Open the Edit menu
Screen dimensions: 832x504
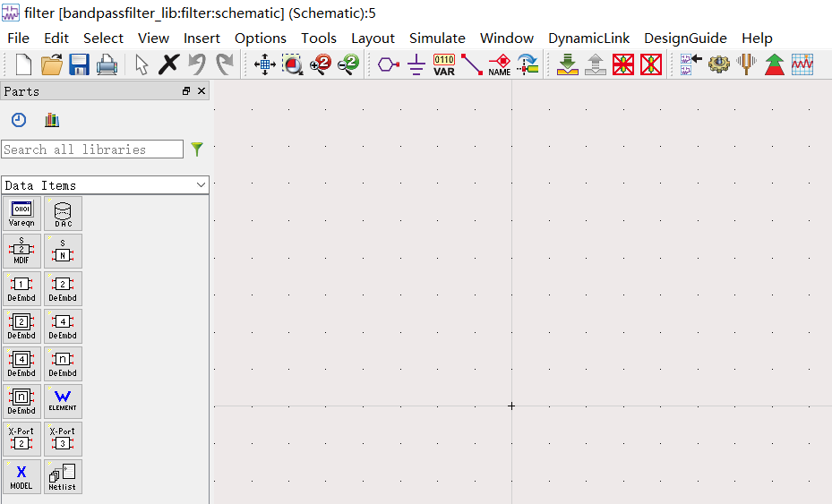pyautogui.click(x=56, y=38)
